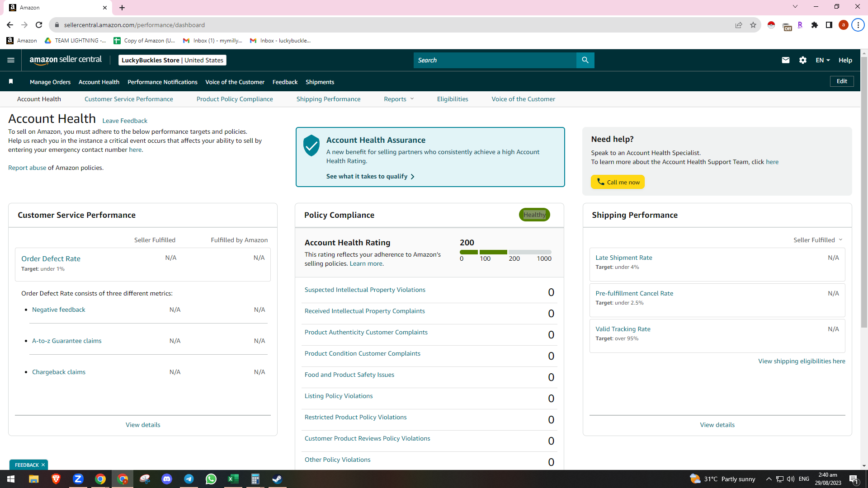
Task: Open a new browser tab
Action: tap(122, 8)
